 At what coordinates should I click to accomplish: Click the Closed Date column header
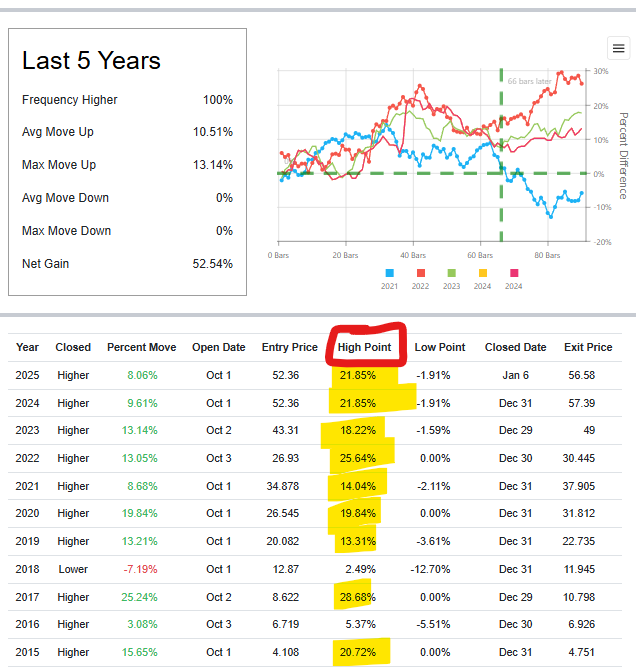pyautogui.click(x=515, y=347)
